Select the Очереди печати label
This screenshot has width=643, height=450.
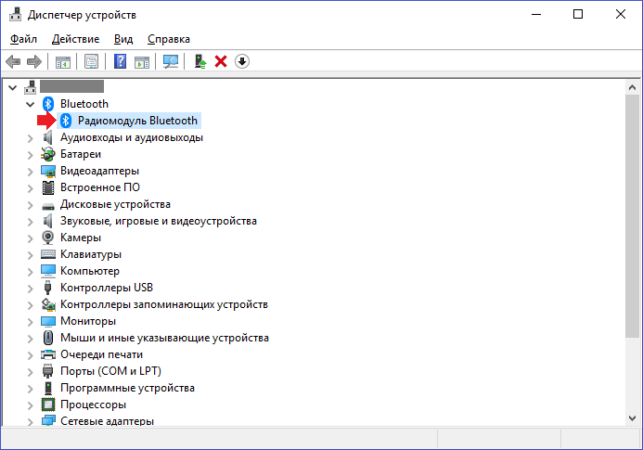[x=102, y=354]
